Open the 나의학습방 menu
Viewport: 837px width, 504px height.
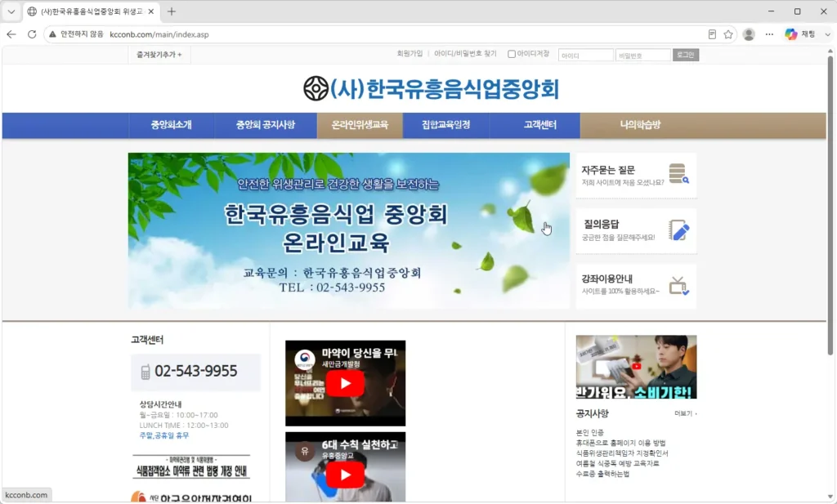coord(640,125)
